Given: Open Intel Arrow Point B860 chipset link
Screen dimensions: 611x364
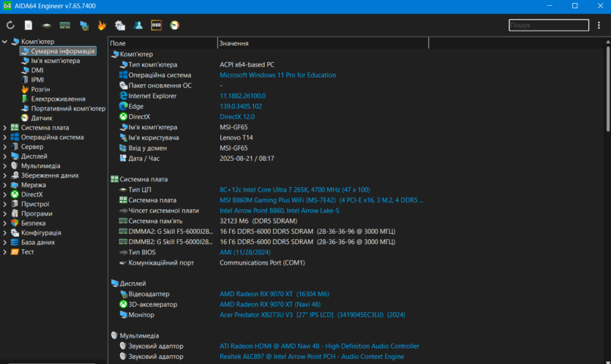Looking at the screenshot, I should click(x=280, y=211).
